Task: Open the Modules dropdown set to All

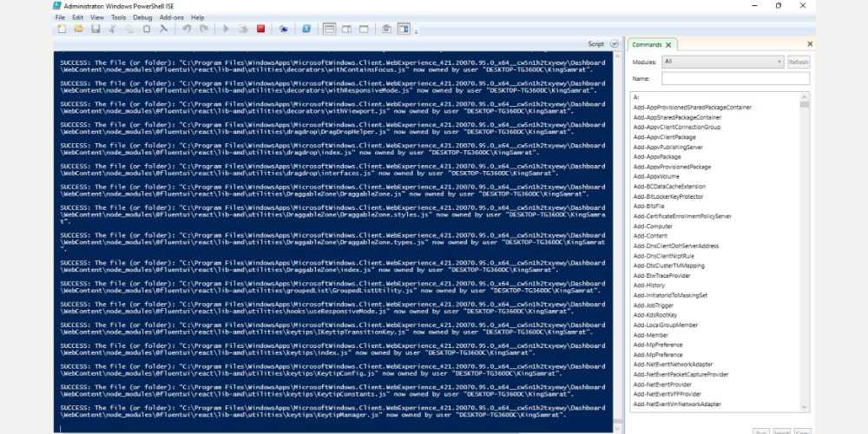Action: click(x=722, y=62)
